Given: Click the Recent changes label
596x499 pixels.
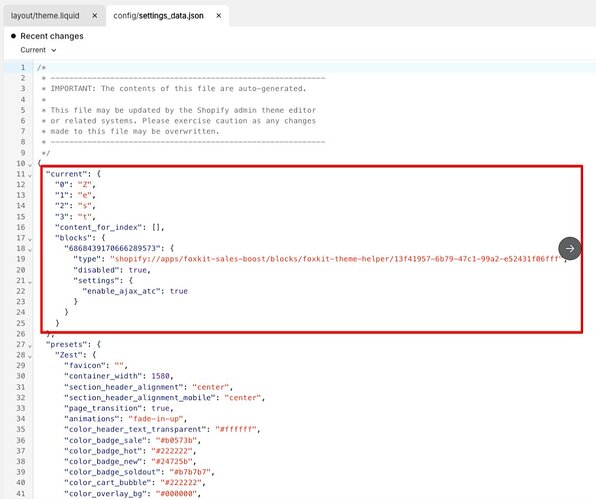Looking at the screenshot, I should tap(52, 36).
